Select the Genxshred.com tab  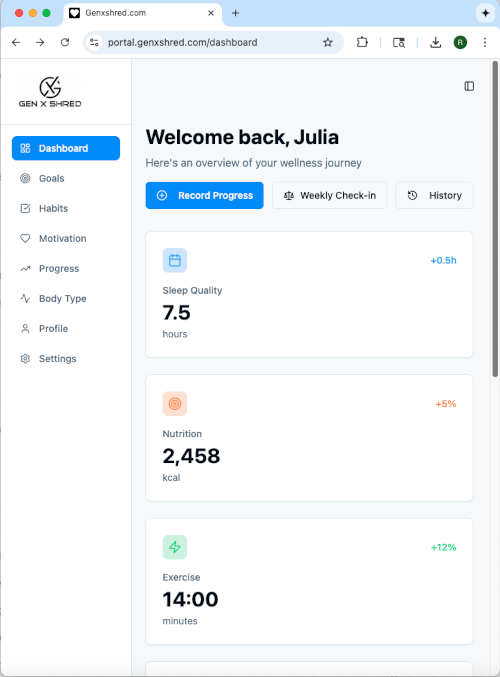(142, 14)
